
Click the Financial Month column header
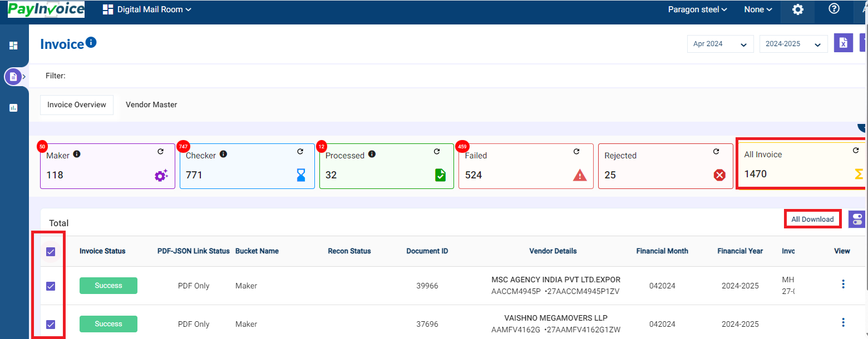click(662, 251)
